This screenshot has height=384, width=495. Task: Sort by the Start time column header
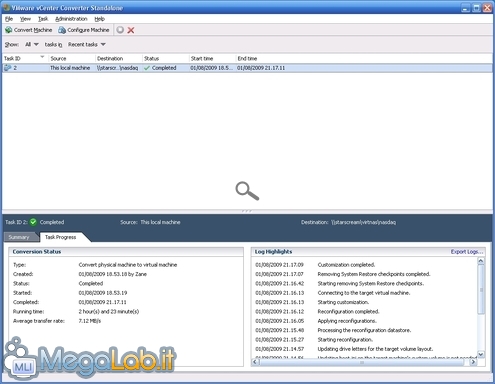tap(212, 58)
